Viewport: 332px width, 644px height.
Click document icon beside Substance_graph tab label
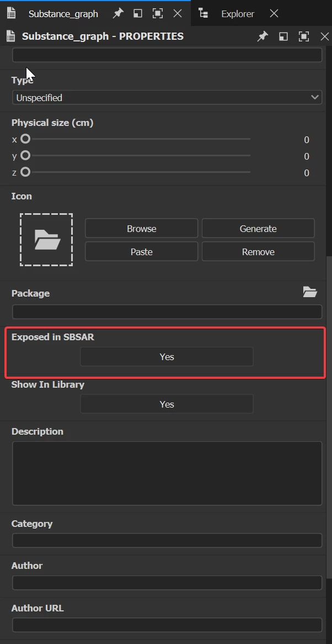click(x=12, y=13)
